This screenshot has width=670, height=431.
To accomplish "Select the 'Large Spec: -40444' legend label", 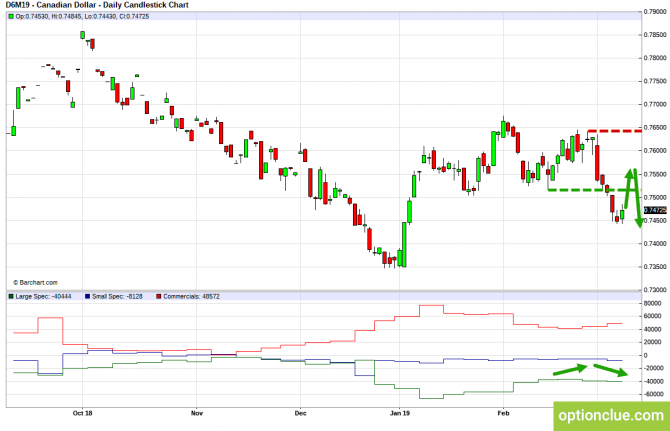I will click(43, 296).
